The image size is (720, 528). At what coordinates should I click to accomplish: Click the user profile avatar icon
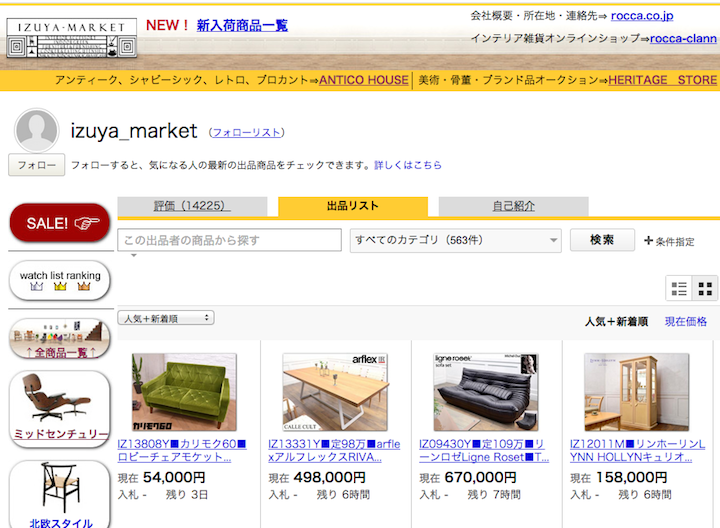point(38,131)
